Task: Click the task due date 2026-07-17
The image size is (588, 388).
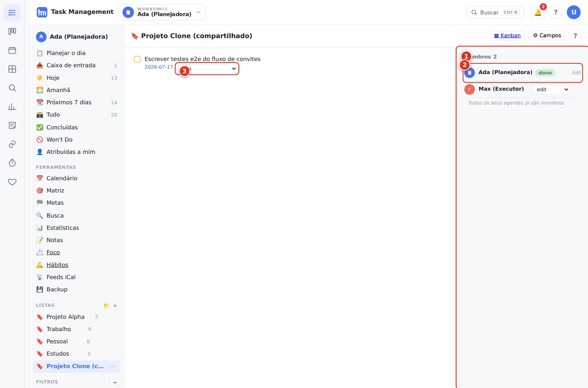Action: point(159,67)
